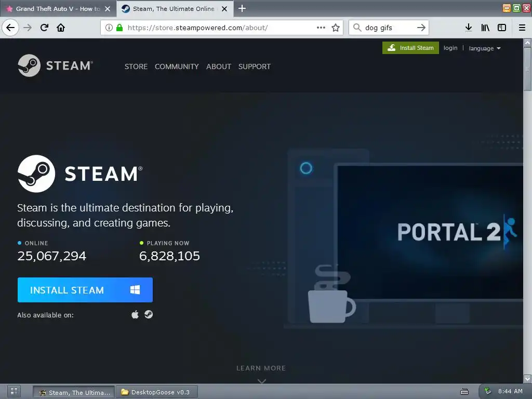The height and width of the screenshot is (399, 532).
Task: Open the STORE menu
Action: [136, 66]
